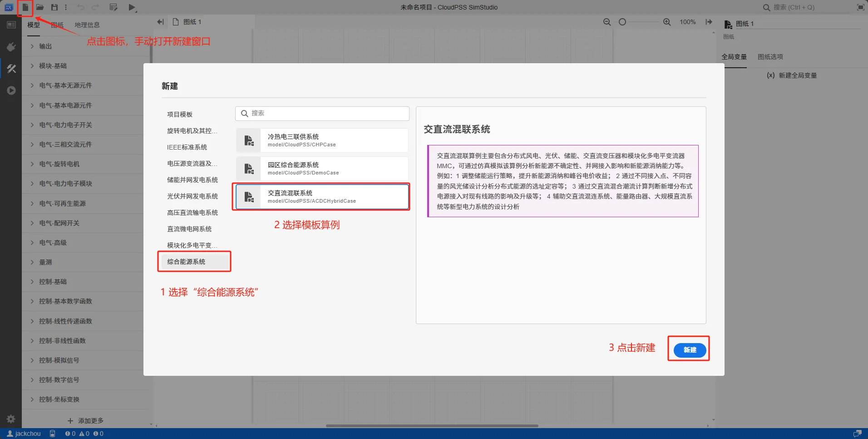
Task: Expand the 输出 tree category
Action: tap(85, 46)
